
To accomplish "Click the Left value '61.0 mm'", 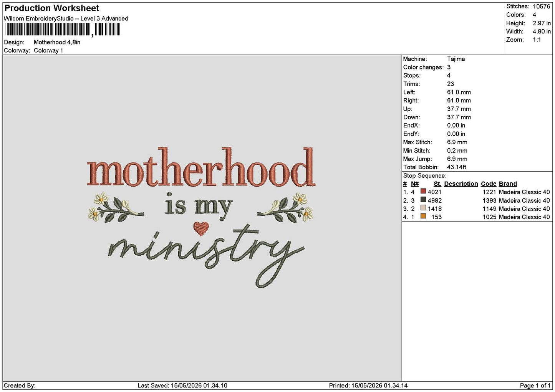I will pyautogui.click(x=459, y=92).
